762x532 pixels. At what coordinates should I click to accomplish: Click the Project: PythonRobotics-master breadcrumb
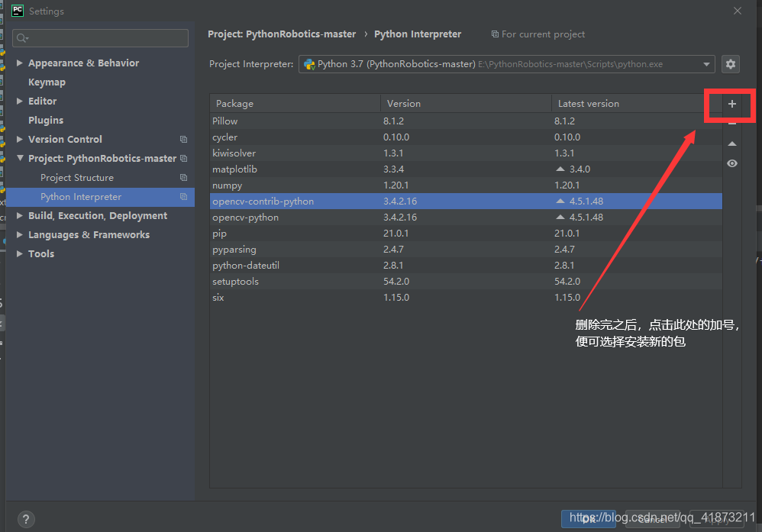[282, 34]
